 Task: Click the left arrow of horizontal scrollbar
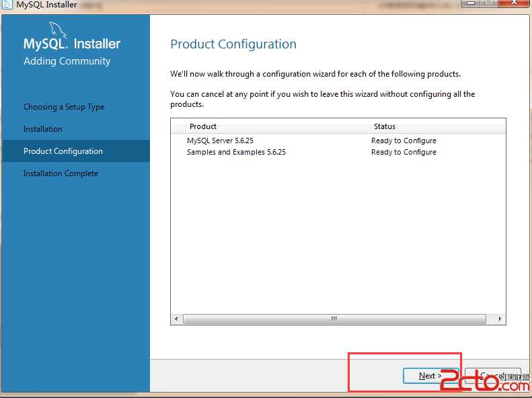pos(176,319)
